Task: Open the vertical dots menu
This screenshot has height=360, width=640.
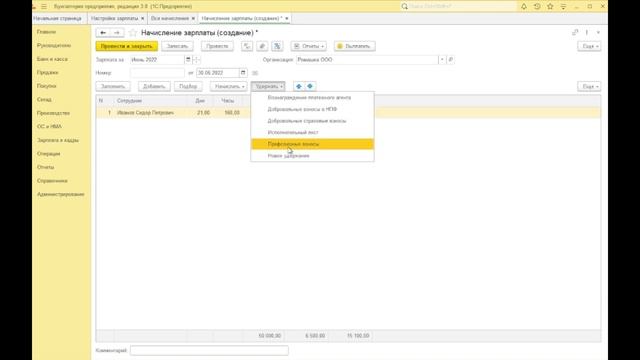Action: click(587, 32)
